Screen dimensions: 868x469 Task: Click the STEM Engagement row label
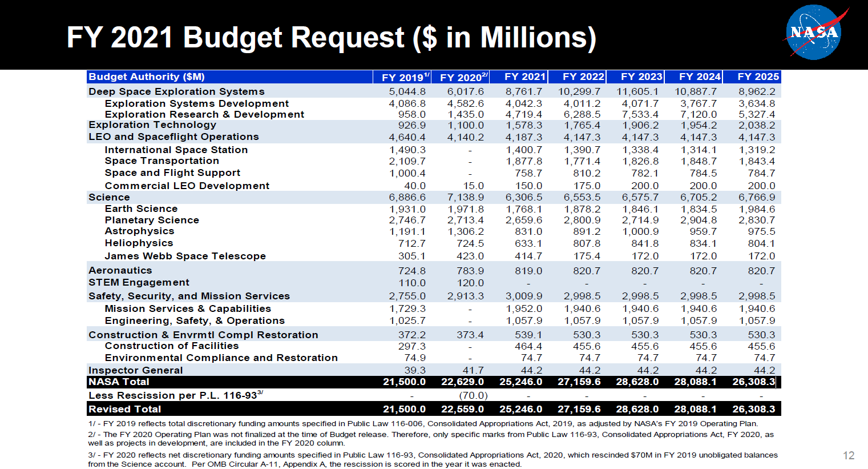139,282
